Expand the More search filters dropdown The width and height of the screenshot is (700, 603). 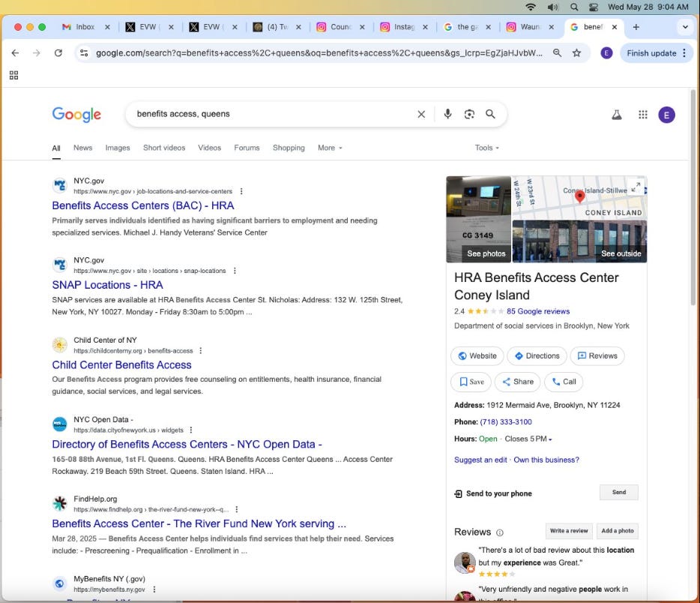330,148
